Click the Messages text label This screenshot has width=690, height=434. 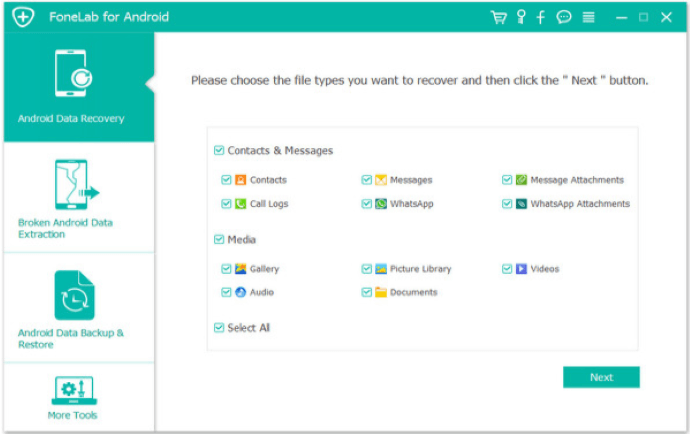click(x=411, y=180)
